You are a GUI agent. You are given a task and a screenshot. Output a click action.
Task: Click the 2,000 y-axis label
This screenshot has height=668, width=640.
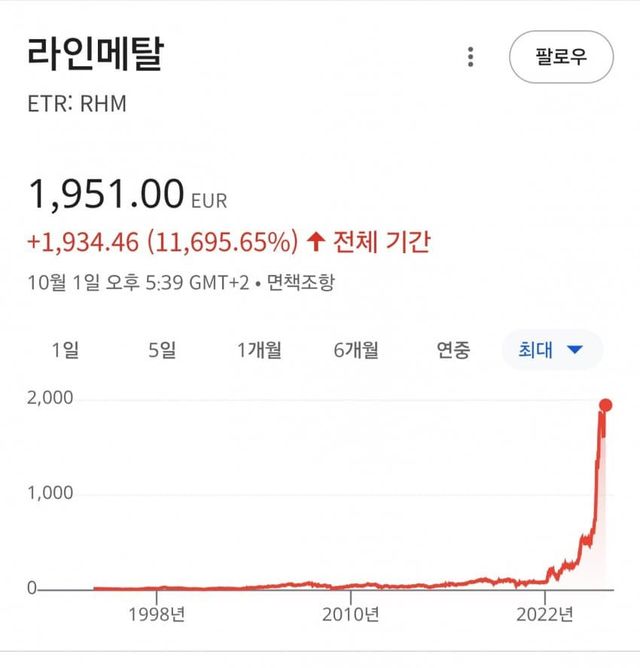49,398
